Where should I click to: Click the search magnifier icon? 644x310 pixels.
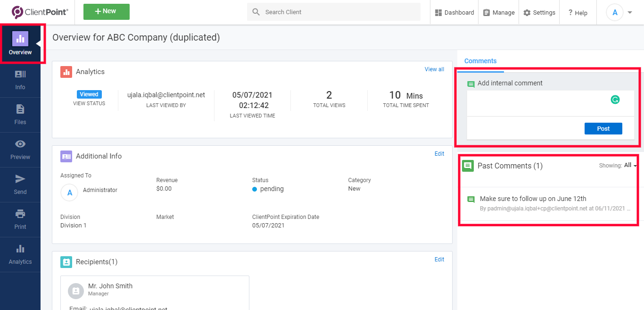pyautogui.click(x=256, y=12)
